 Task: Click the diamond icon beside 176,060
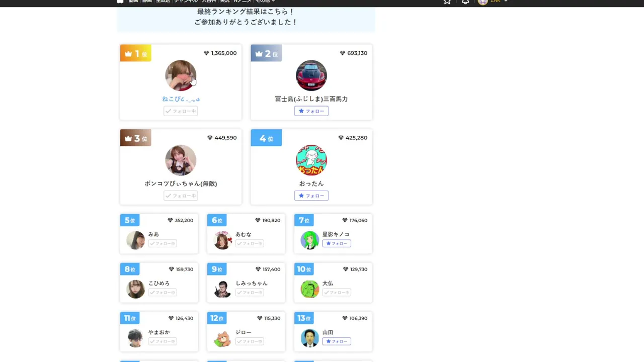tap(345, 220)
